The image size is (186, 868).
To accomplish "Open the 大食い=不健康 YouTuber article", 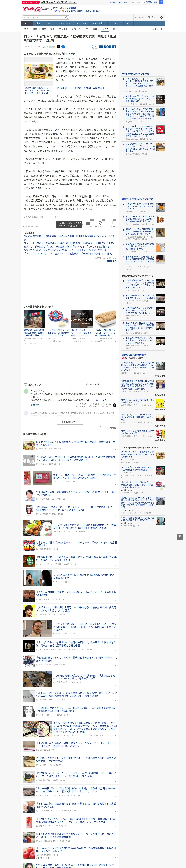I will (76, 594).
